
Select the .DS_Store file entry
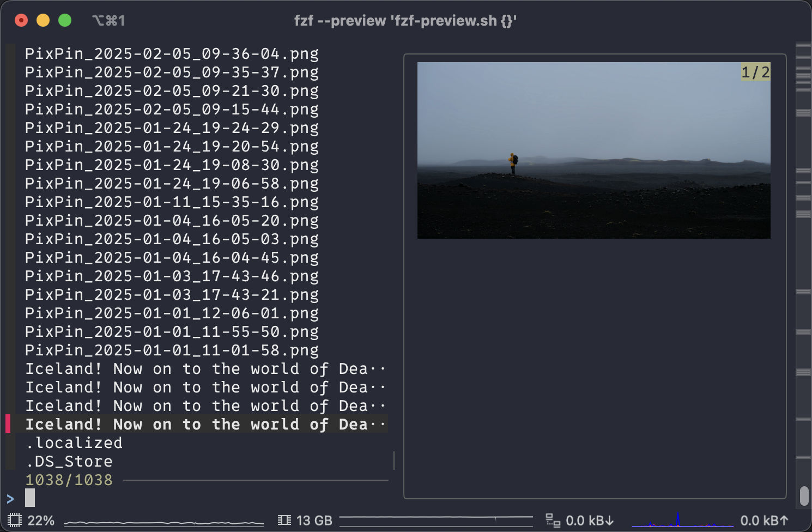coord(69,461)
